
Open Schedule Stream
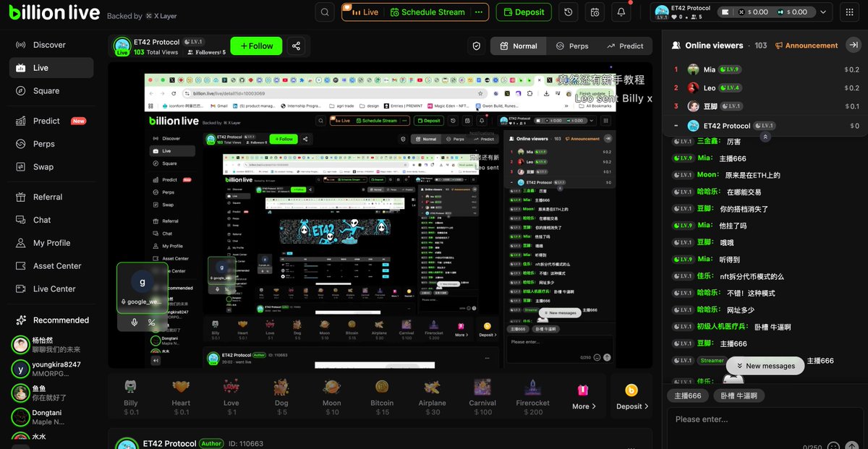(427, 12)
